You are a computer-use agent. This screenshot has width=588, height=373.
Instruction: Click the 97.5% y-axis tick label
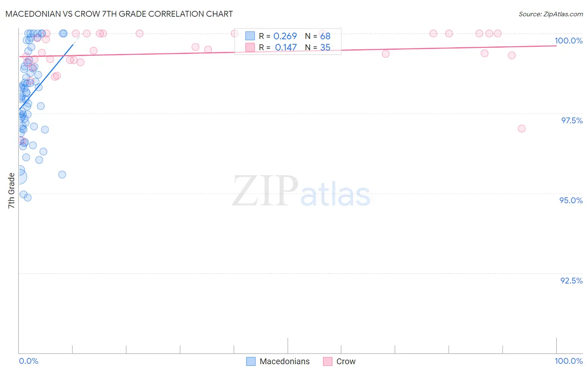click(572, 120)
